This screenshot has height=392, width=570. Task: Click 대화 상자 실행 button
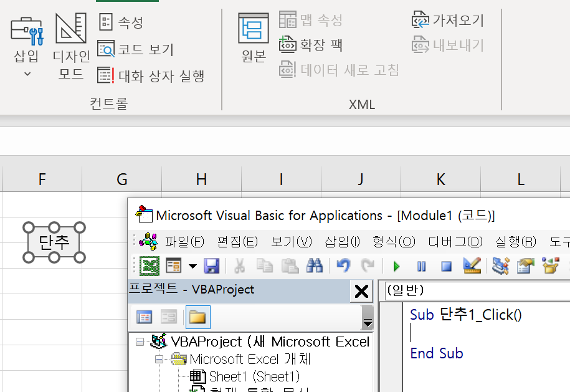click(x=151, y=75)
